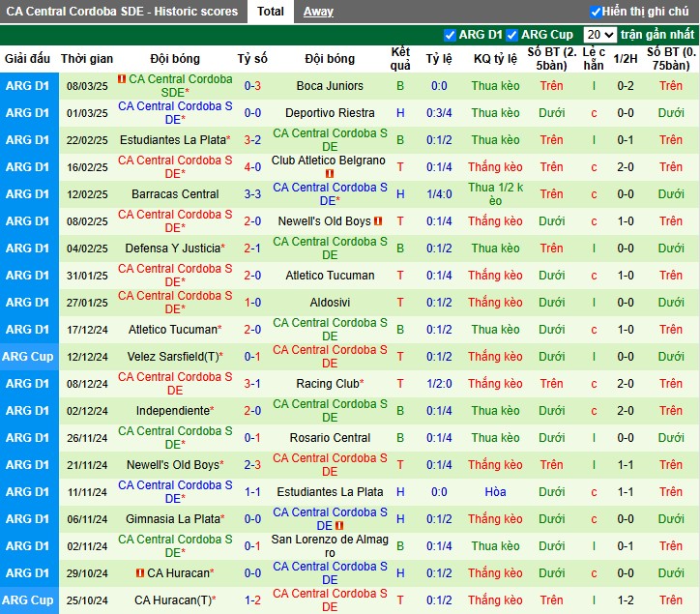Uncheck the ARG Cup filter checkbox
700x614 pixels.
pos(512,35)
